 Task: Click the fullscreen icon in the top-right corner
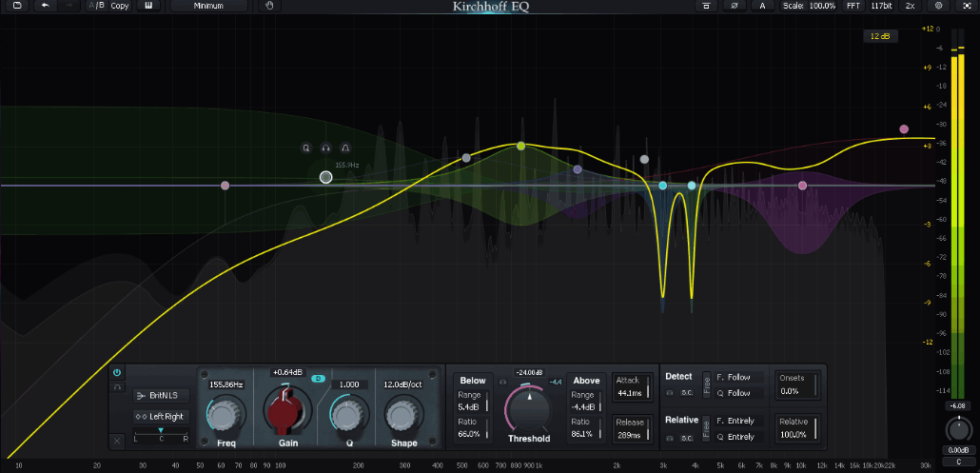pos(967,6)
